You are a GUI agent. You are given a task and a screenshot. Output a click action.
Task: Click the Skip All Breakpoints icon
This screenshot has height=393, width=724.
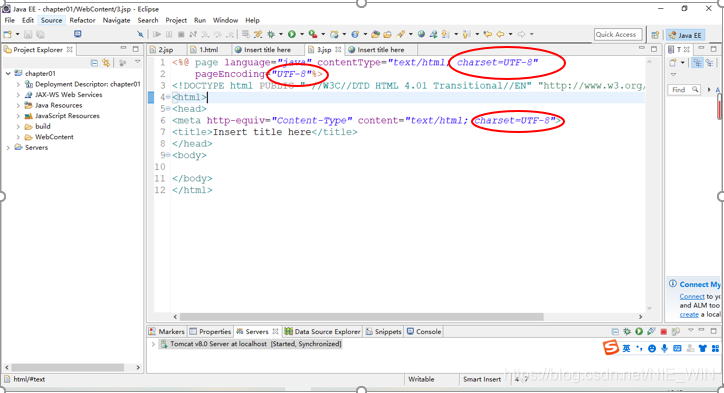click(x=140, y=34)
